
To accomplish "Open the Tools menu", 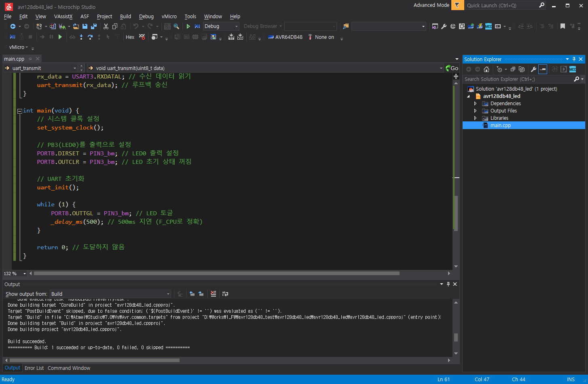I will tap(190, 17).
